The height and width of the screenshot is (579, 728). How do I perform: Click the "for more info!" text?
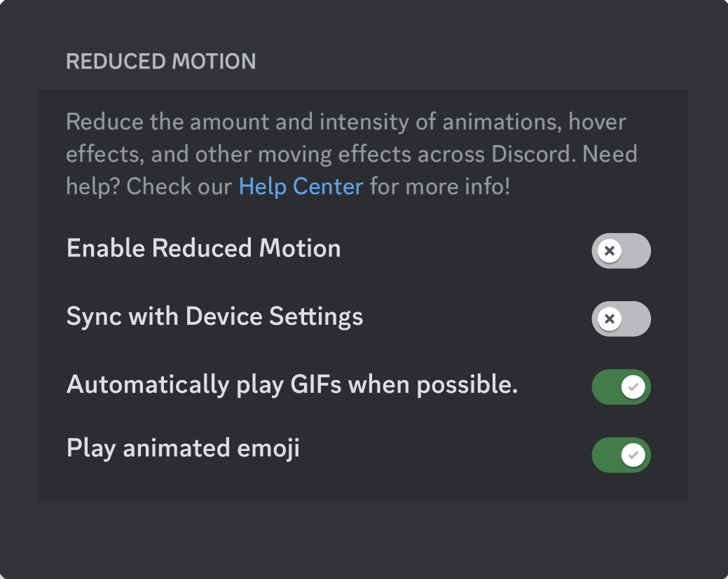(x=440, y=187)
